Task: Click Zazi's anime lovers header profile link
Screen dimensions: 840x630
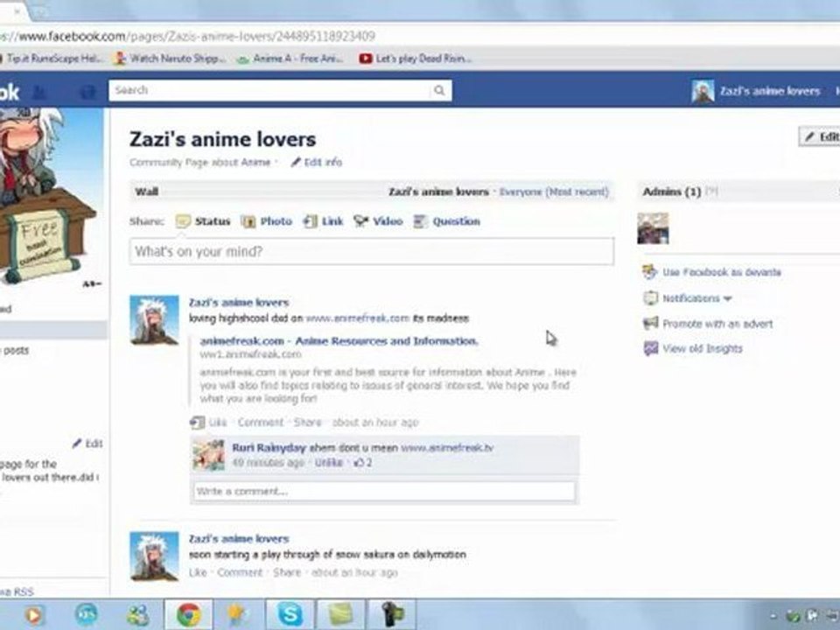Action: pos(770,91)
